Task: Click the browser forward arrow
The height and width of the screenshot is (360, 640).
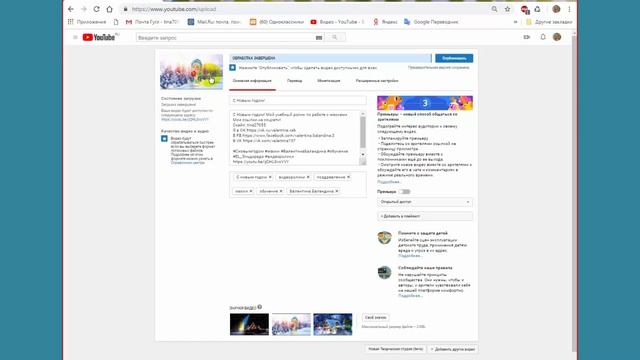Action: tap(84, 9)
